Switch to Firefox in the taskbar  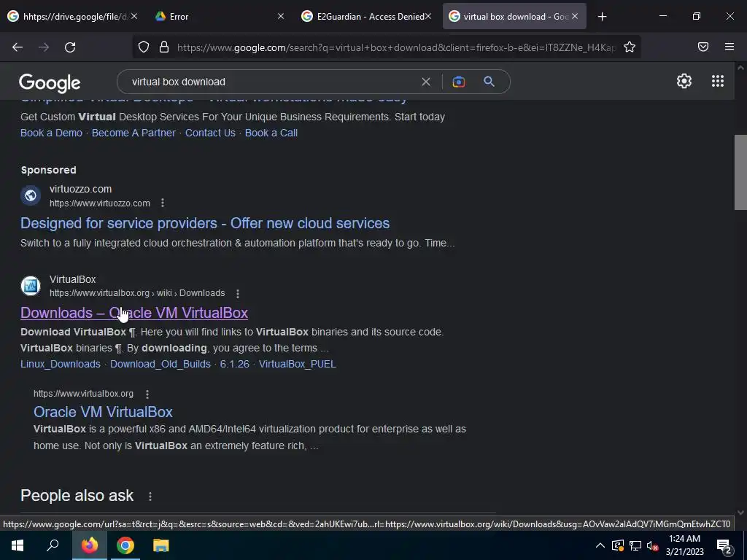pyautogui.click(x=89, y=545)
